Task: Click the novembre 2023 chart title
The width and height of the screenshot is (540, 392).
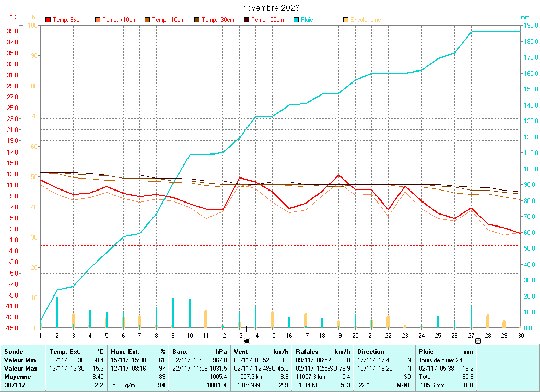Action: pos(271,8)
